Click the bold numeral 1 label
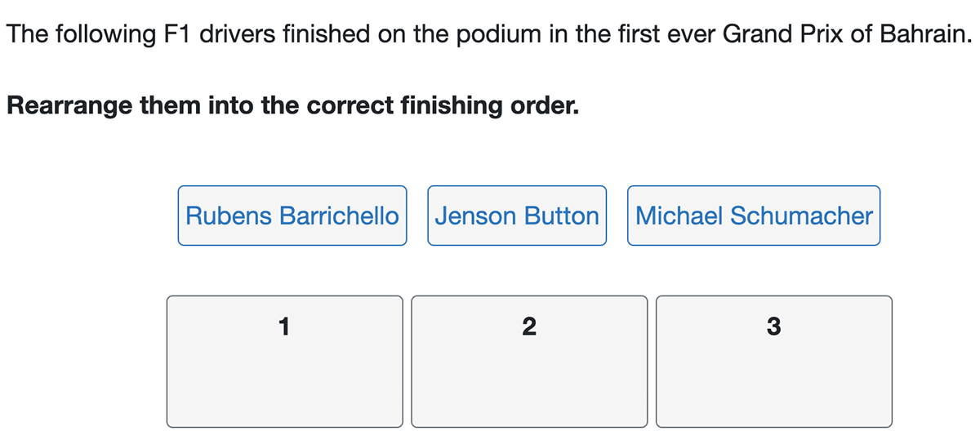 point(283,327)
